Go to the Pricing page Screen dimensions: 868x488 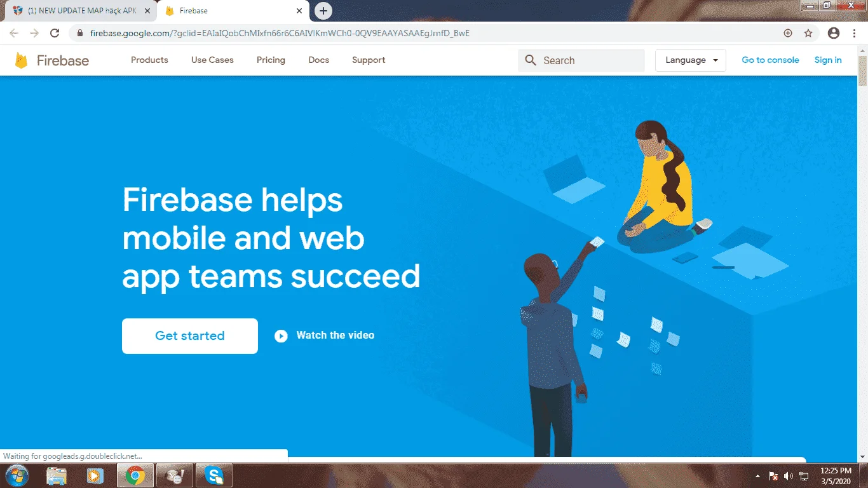(x=271, y=60)
